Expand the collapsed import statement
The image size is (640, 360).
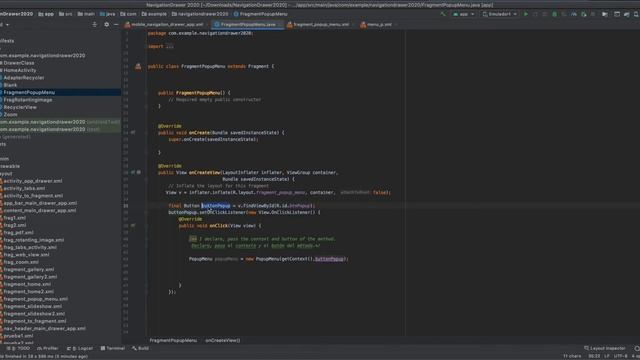point(169,46)
